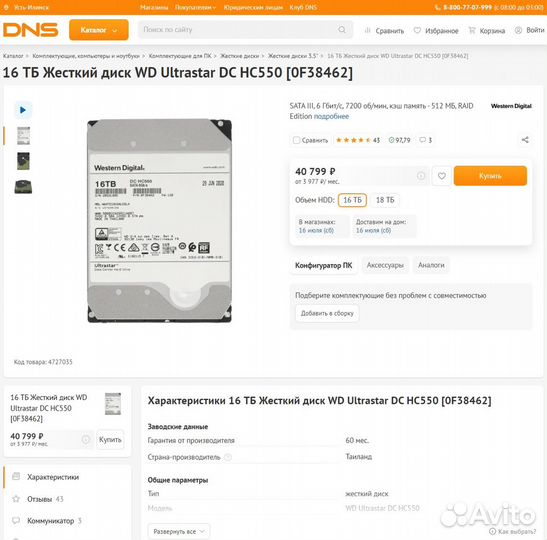Image resolution: width=547 pixels, height=540 pixels.
Task: Open Юридическим лицам top link
Action: [253, 7]
